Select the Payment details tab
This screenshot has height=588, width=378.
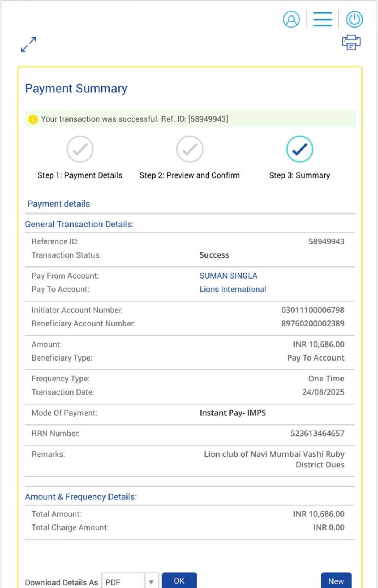59,204
